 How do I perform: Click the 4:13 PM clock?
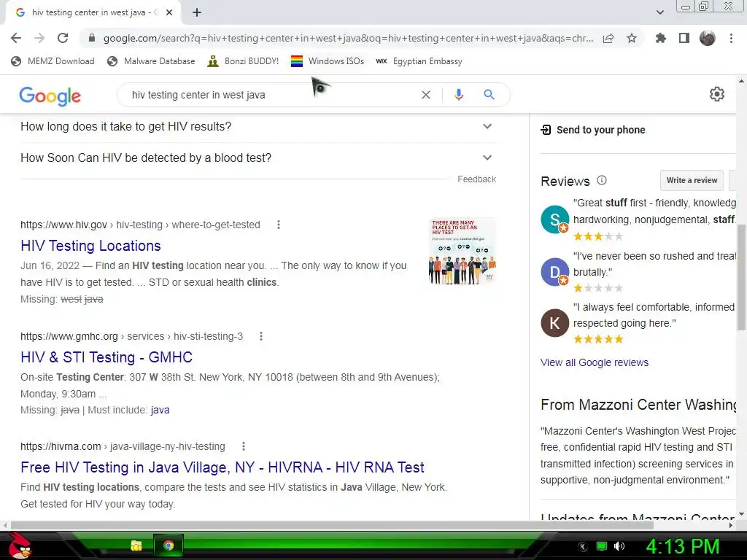[683, 546]
